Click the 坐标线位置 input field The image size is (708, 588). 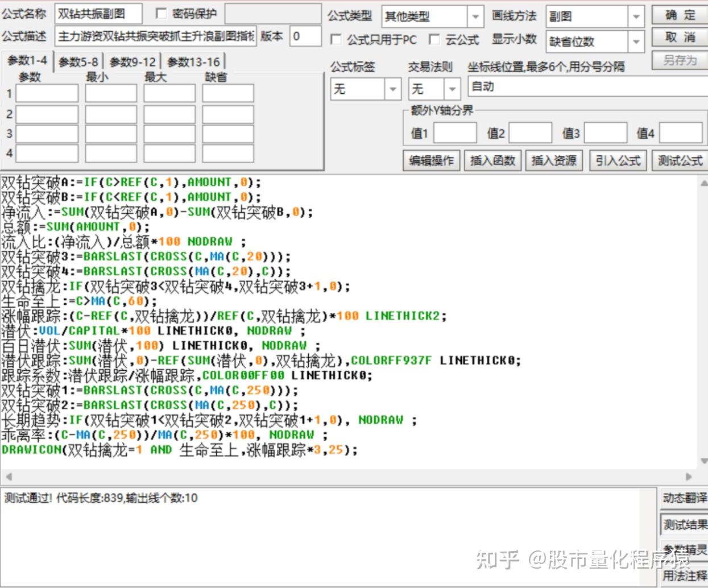tap(588, 87)
